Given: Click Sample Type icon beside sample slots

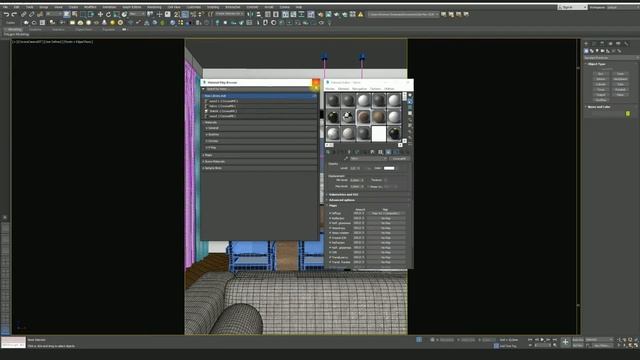Looking at the screenshot, I should [410, 95].
